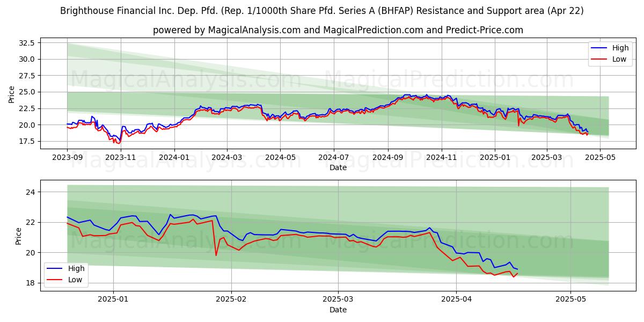This screenshot has width=644, height=322.
Task: Click the chart title mentioning BHFAP
Action: pos(322,11)
